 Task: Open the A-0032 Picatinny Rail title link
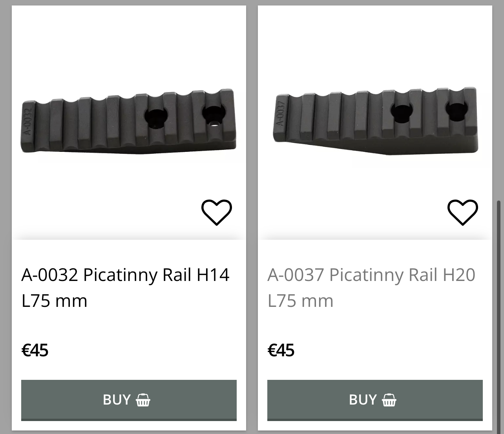coord(125,275)
